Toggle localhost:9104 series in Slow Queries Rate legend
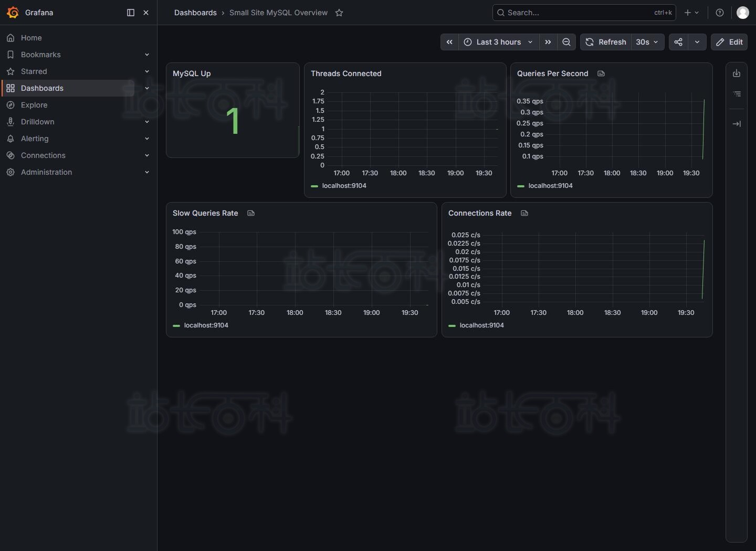The width and height of the screenshot is (756, 551). pos(206,325)
